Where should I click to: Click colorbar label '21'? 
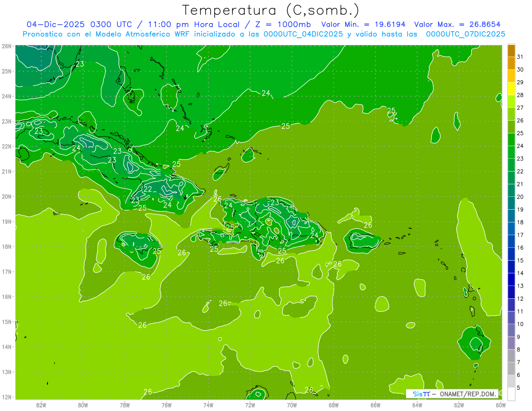[x=520, y=184]
